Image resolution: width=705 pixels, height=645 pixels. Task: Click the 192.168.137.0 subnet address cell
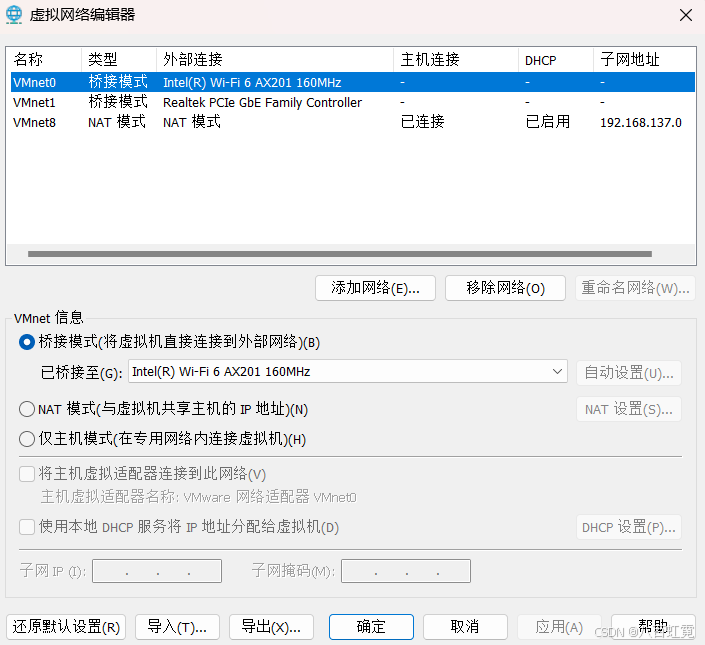pyautogui.click(x=641, y=122)
